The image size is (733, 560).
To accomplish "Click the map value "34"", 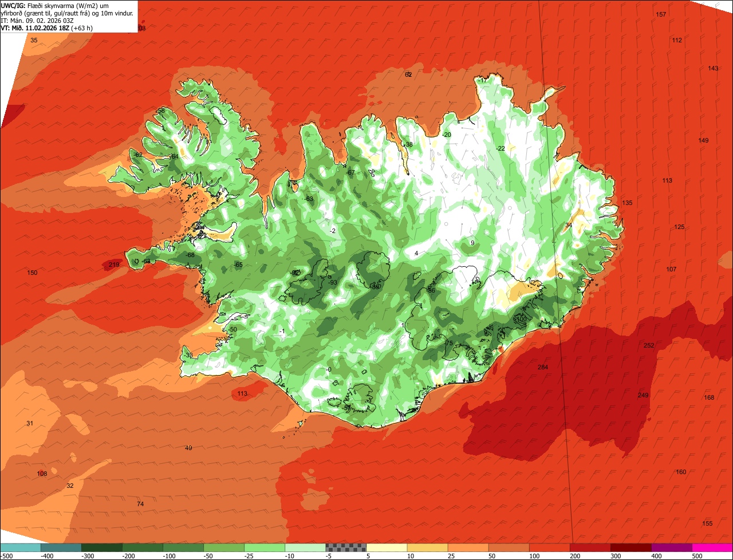I will [x=568, y=226].
